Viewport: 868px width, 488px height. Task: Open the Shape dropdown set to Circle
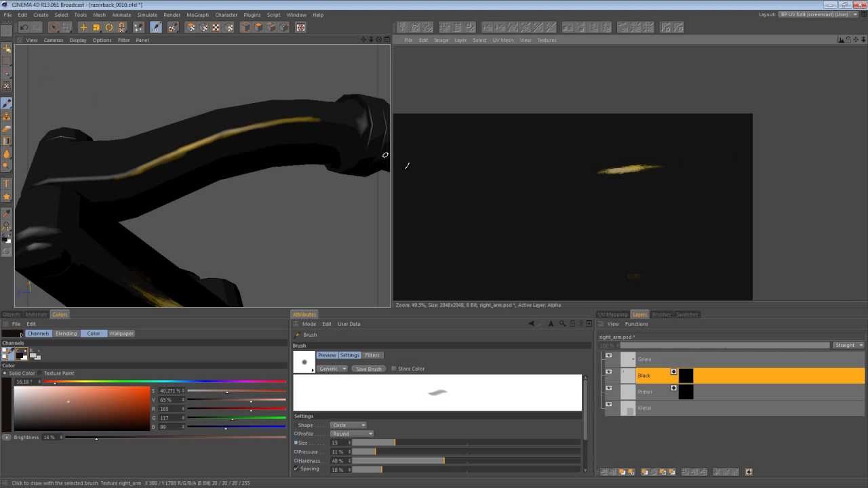coord(348,425)
